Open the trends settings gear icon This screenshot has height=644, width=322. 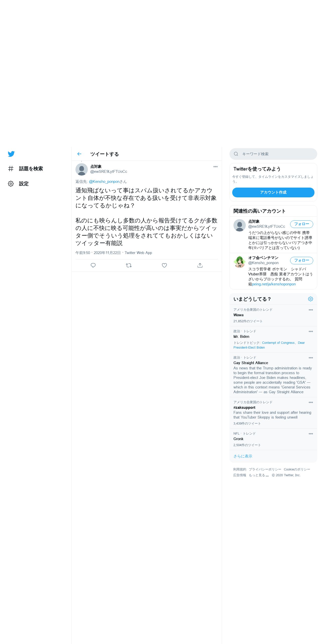click(310, 299)
